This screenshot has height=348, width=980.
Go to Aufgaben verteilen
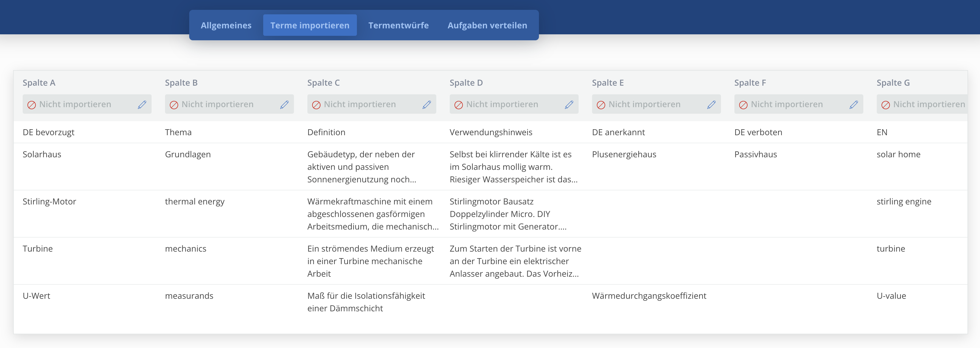[x=487, y=25]
